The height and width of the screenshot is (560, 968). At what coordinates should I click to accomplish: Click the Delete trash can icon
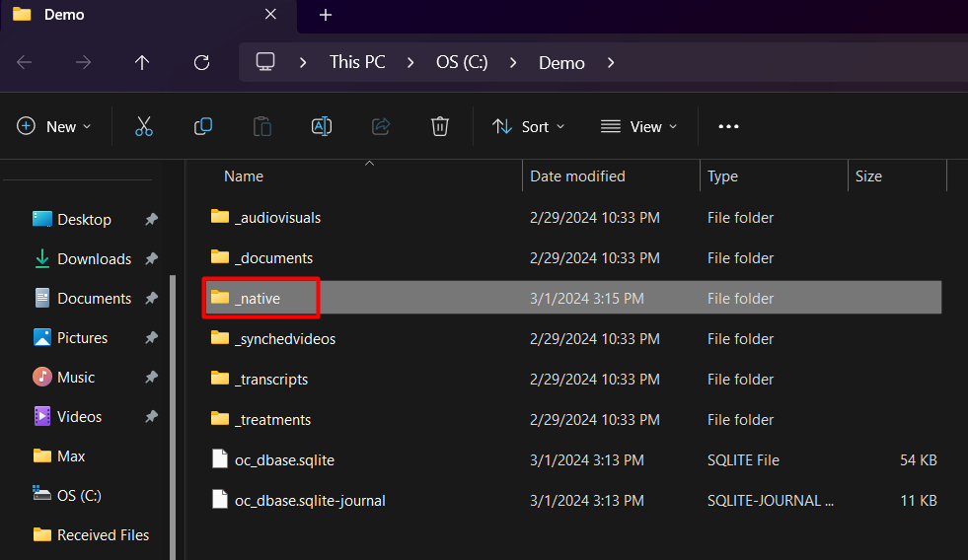(x=440, y=126)
